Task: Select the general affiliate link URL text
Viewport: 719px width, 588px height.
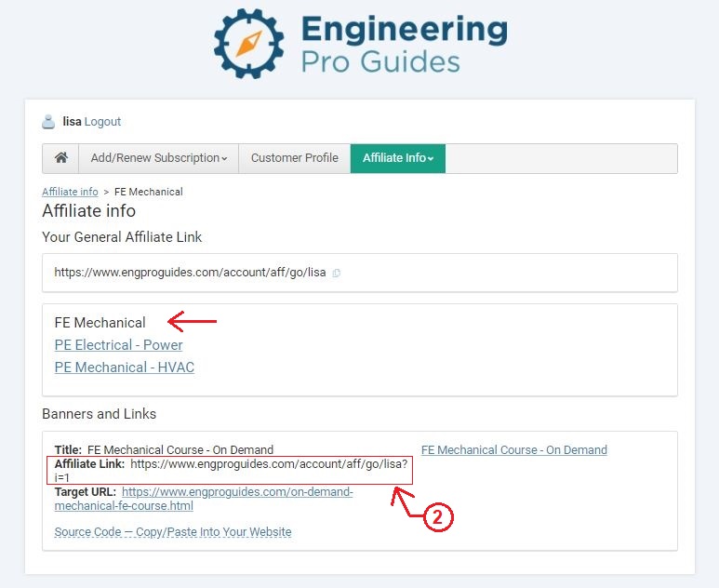Action: point(190,273)
